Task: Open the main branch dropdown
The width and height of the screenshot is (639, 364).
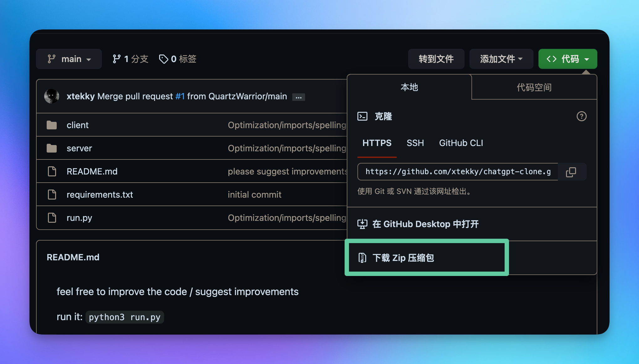Action: click(69, 59)
